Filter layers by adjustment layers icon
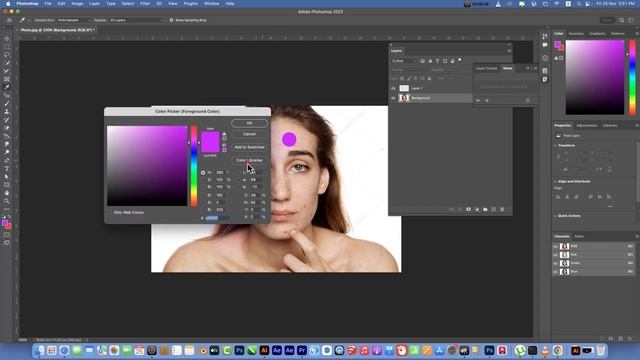 point(430,61)
